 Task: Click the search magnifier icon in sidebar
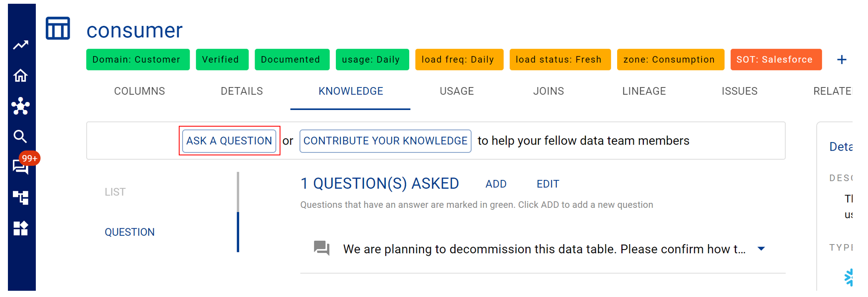[20, 136]
